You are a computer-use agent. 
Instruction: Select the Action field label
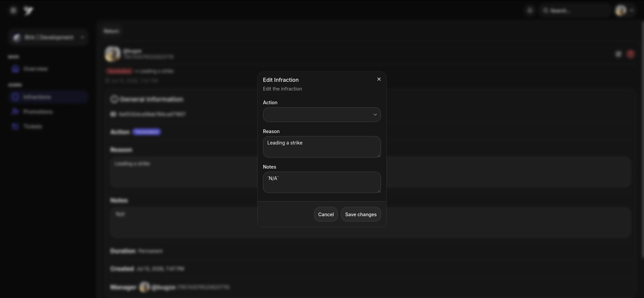coord(270,103)
